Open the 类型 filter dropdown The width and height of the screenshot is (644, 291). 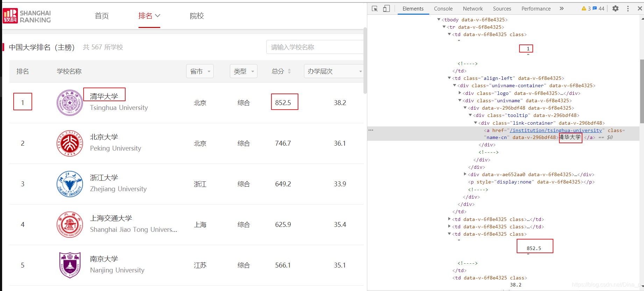pyautogui.click(x=243, y=71)
